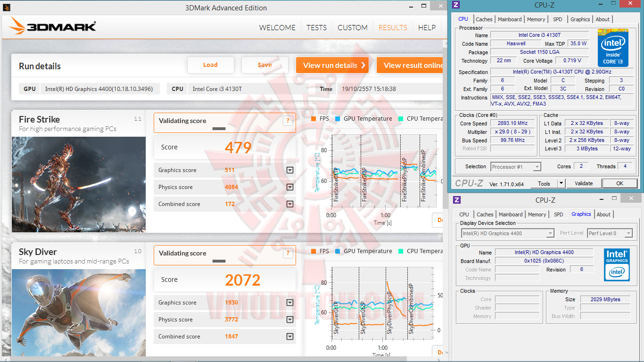Viewport: 644px width, 362px height.
Task: Open Mainboard tab in the Processor CPU-Z window
Action: 510,19
